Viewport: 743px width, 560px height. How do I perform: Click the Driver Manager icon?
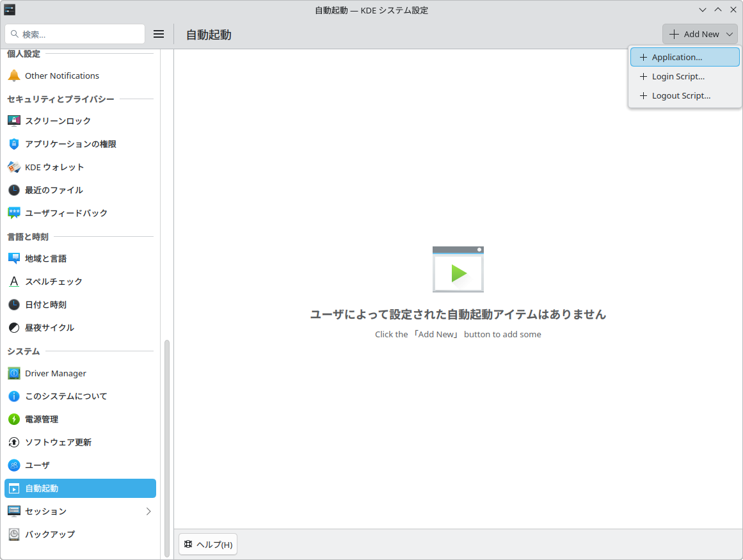pos(14,373)
